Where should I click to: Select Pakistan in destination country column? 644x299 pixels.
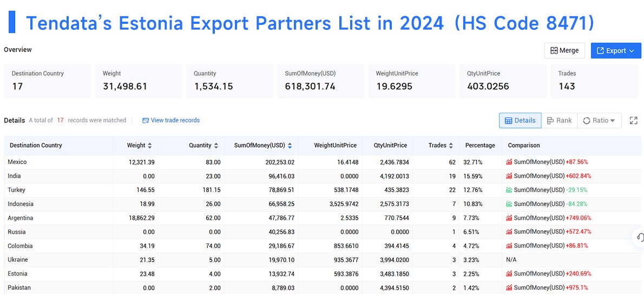point(19,288)
